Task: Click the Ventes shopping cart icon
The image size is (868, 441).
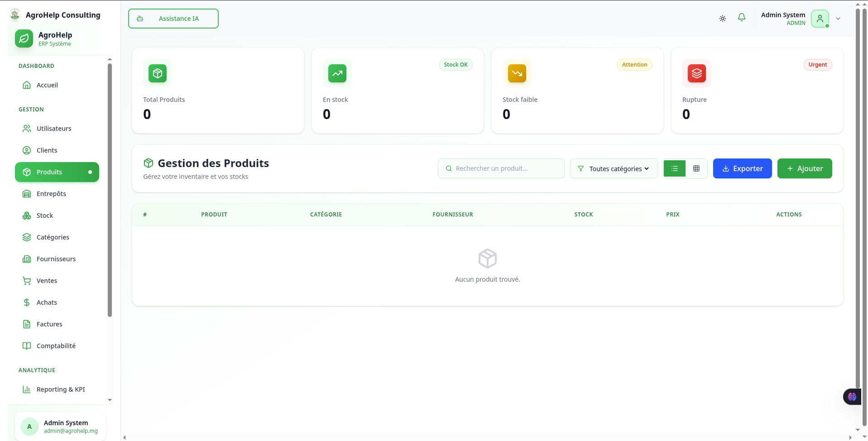Action: 27,280
